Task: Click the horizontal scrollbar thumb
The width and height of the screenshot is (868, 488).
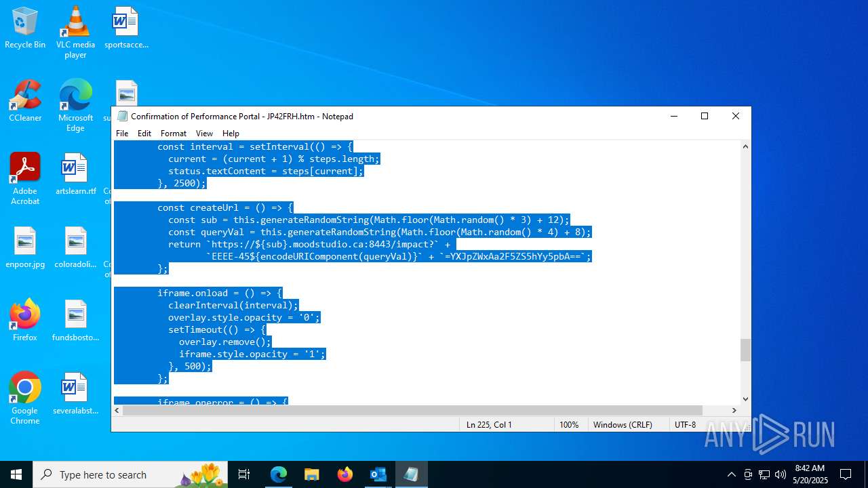Action: click(x=412, y=411)
